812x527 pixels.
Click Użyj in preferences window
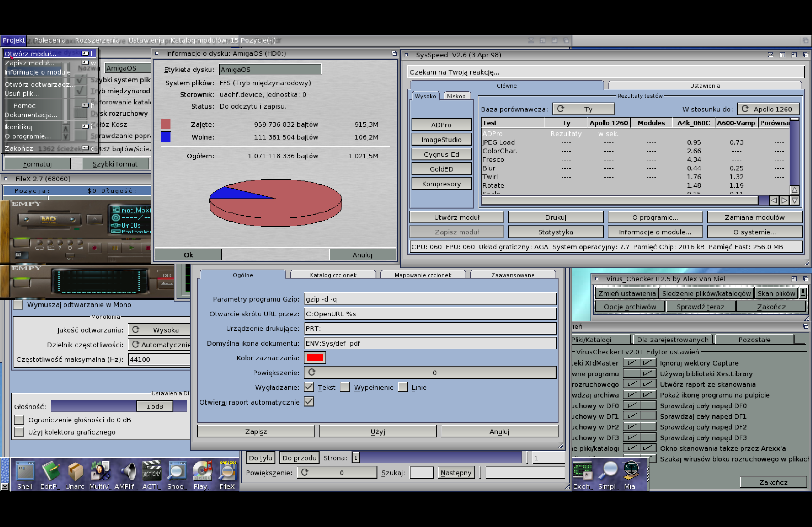coord(378,432)
